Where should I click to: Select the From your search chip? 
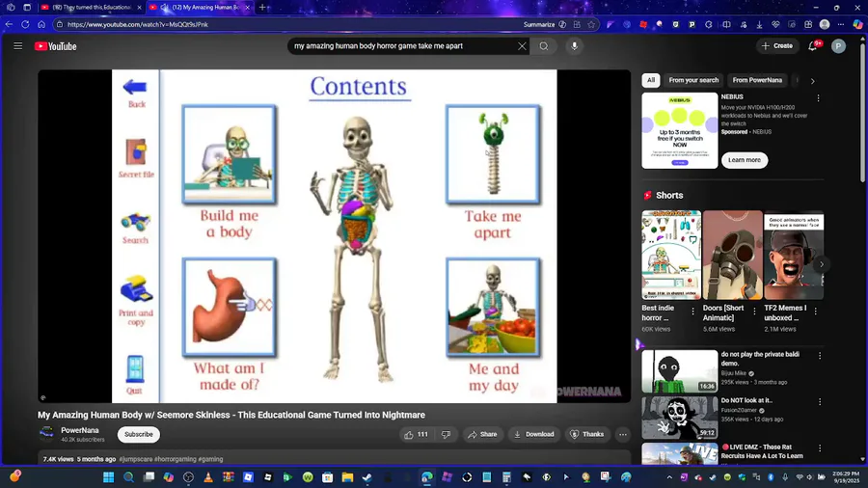coord(693,80)
